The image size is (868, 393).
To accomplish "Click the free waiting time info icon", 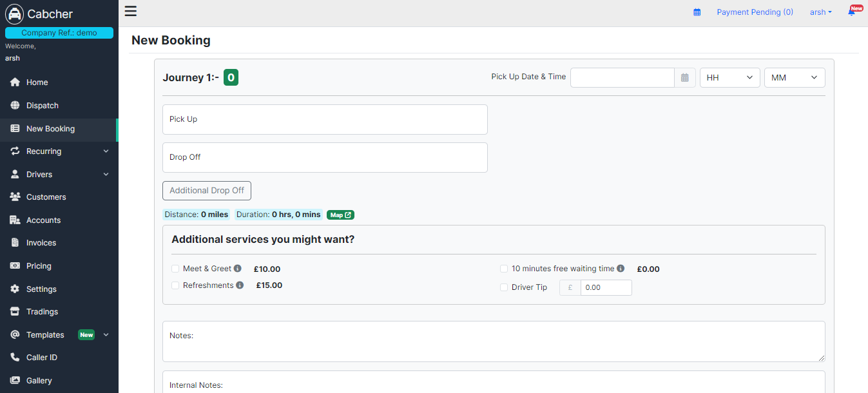I will [621, 269].
